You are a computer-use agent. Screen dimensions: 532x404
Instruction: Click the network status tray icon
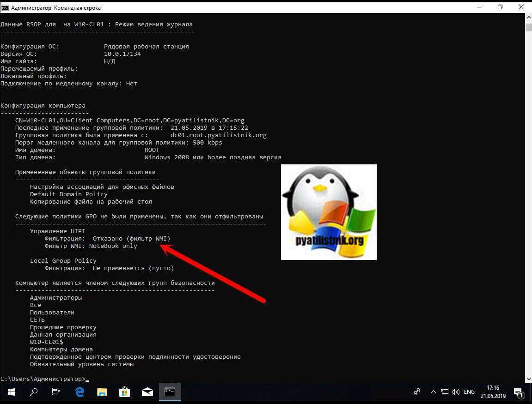444,392
